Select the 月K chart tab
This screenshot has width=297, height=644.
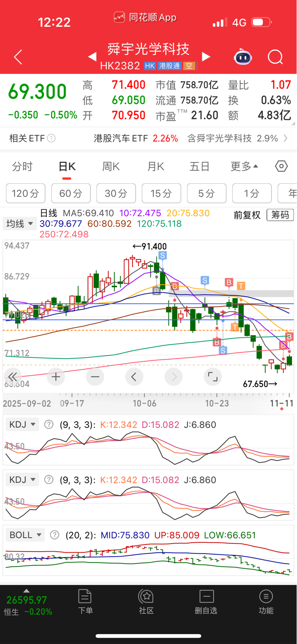tap(156, 167)
